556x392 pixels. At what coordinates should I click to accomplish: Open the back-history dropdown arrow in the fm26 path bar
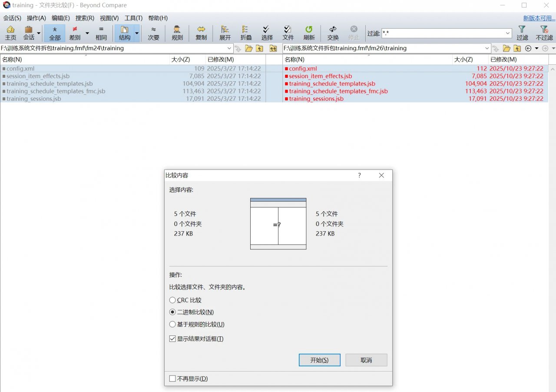pos(536,48)
